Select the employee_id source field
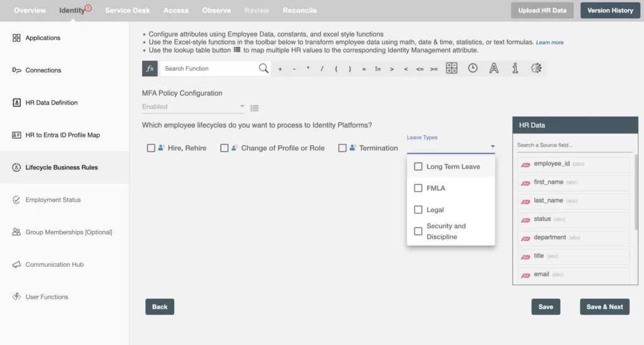 click(573, 164)
